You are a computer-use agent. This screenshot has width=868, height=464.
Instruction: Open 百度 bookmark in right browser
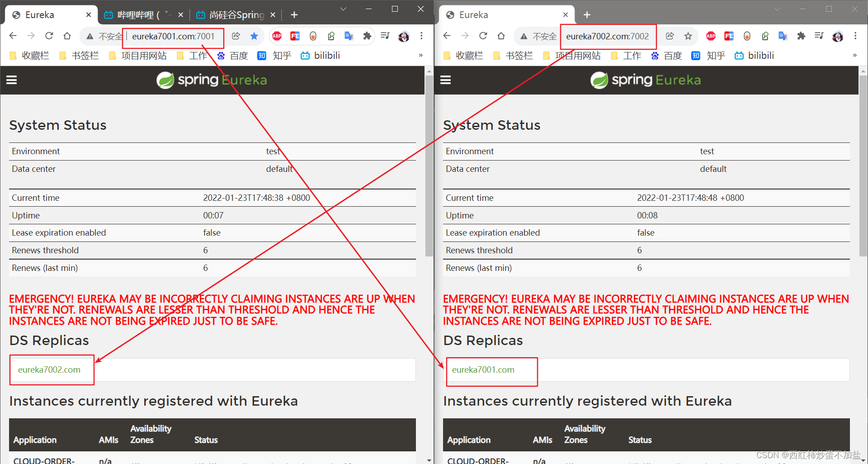tap(667, 55)
